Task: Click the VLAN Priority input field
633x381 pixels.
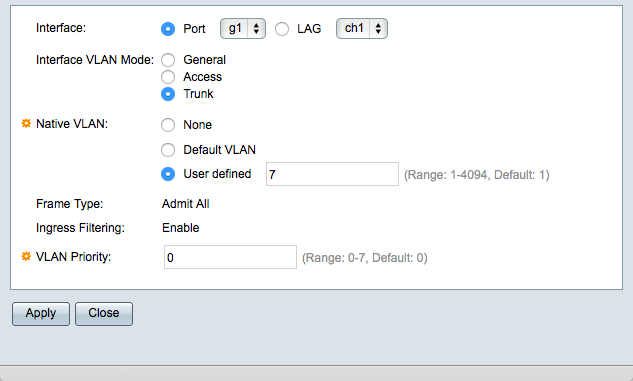Action: pyautogui.click(x=230, y=257)
